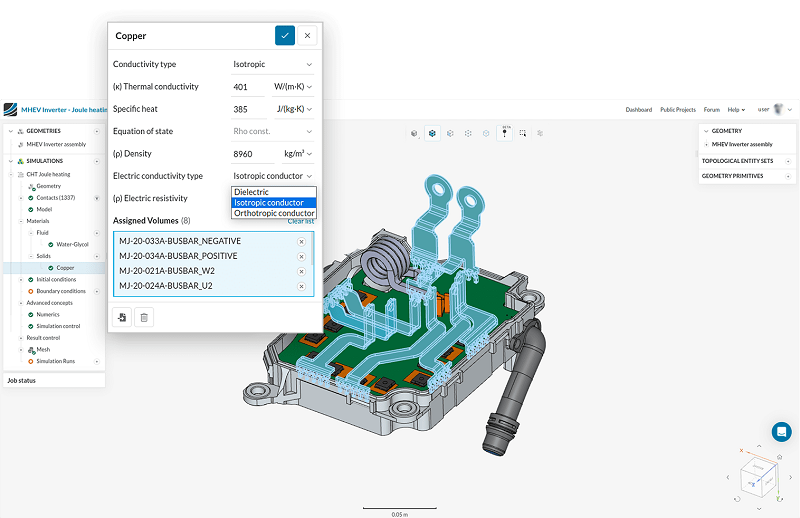Add a solid material via Solids plus button
800x518 pixels.
point(97,256)
